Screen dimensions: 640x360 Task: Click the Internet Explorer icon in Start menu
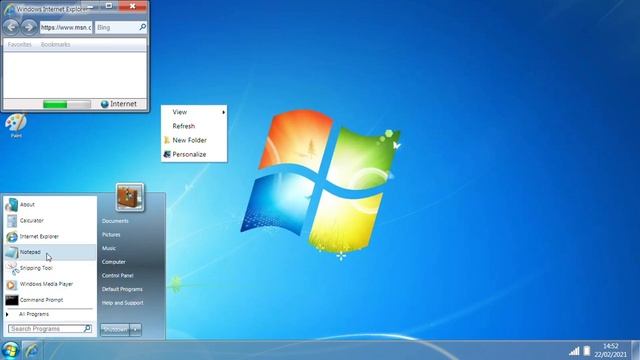[x=12, y=236]
